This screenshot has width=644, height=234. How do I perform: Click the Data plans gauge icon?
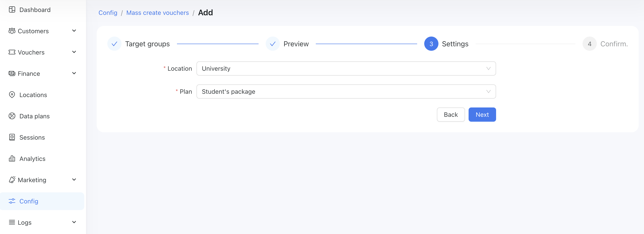pyautogui.click(x=12, y=116)
